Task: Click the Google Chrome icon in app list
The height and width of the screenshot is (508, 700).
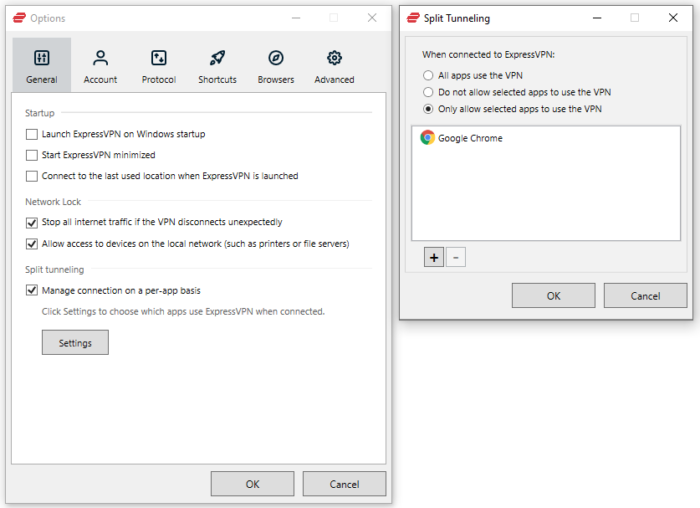Action: pyautogui.click(x=427, y=137)
